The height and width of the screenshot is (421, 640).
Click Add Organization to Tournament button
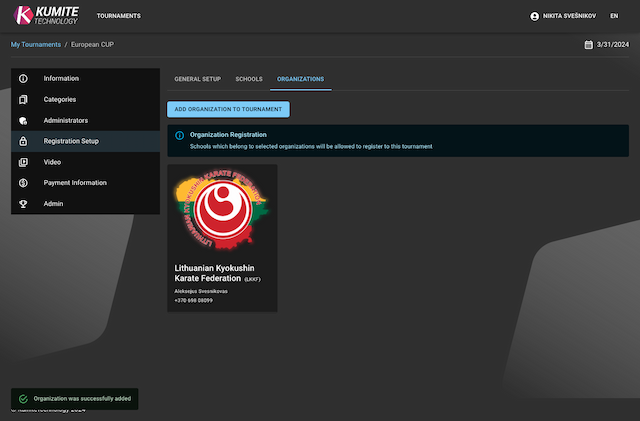(228, 109)
